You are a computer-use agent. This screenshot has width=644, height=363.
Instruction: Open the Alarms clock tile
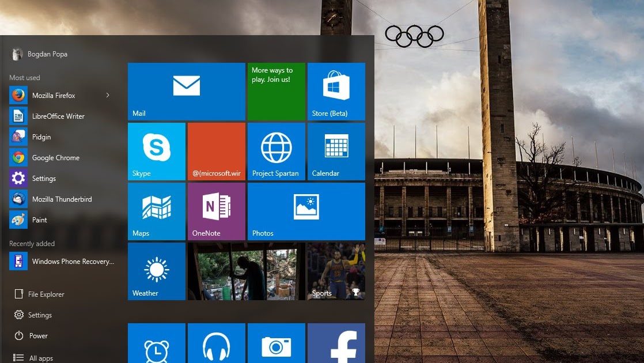[157, 343]
